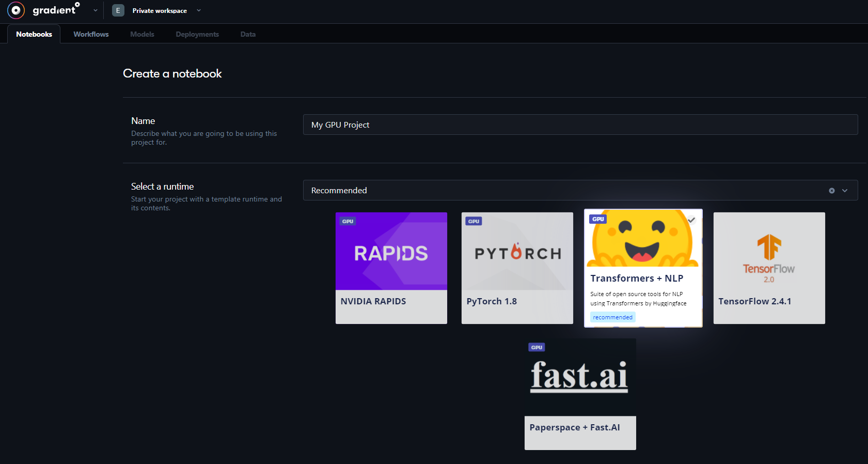Viewport: 868px width, 464px height.
Task: Click the Private workspace label
Action: pyautogui.click(x=160, y=11)
